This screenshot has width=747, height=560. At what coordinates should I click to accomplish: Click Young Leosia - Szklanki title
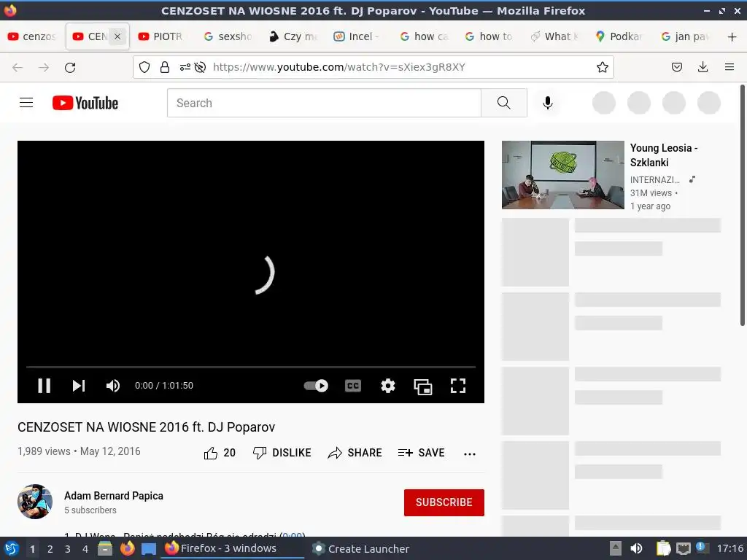(664, 155)
